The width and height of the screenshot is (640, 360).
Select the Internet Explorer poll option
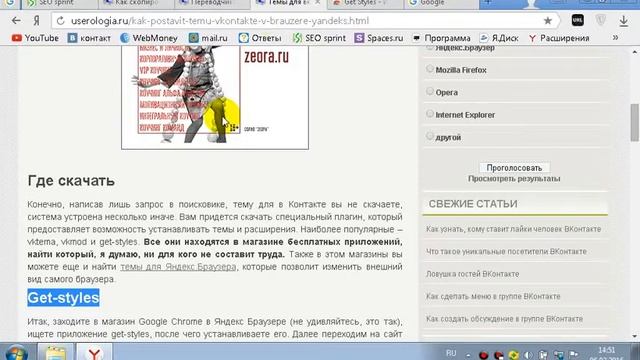pos(429,114)
